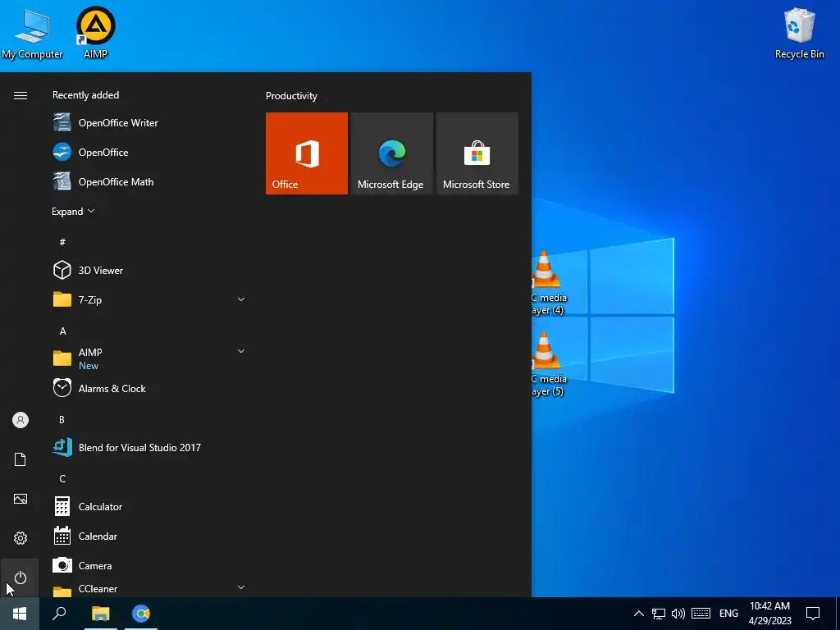Open Documents from Start sidebar
Screen dimensions: 840x630
[21, 459]
